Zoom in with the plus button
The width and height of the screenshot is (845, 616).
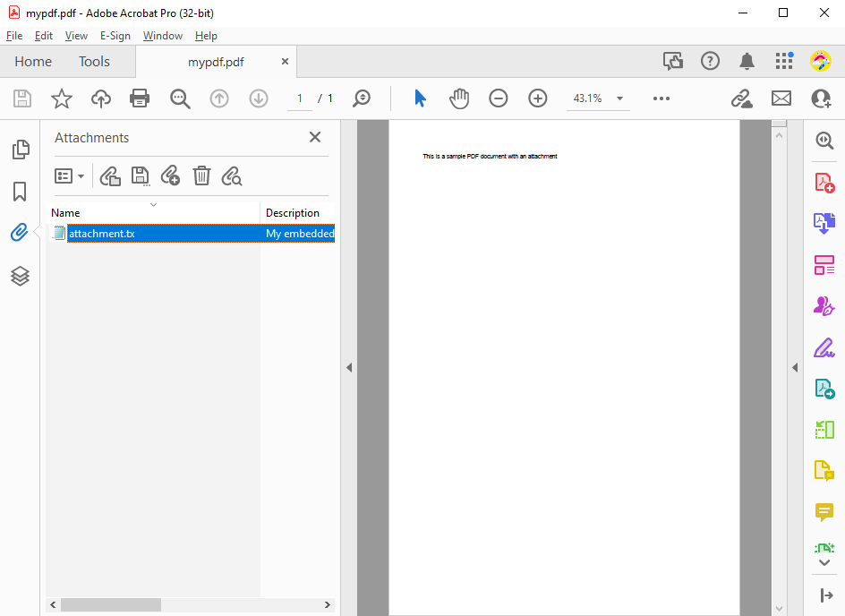(537, 98)
